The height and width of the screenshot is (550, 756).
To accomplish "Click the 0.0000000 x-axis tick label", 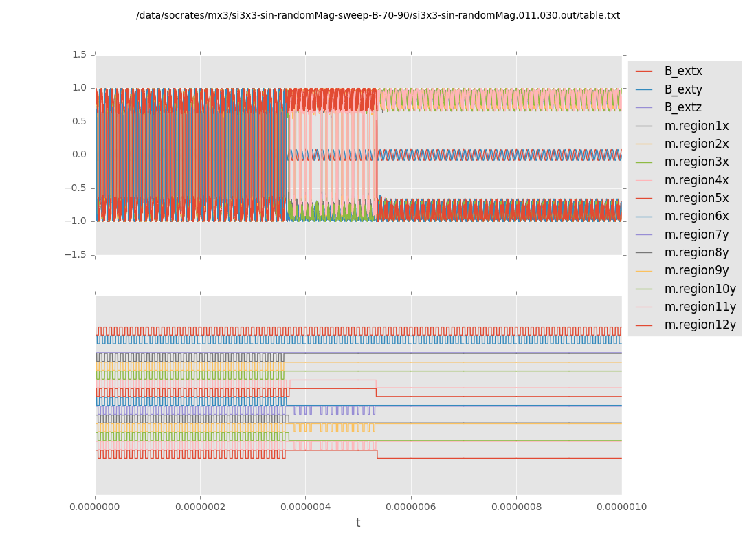I will click(x=96, y=507).
